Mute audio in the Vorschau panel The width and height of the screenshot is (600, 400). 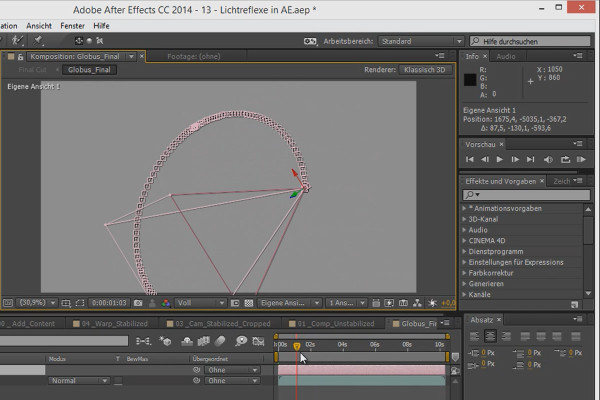[x=548, y=159]
